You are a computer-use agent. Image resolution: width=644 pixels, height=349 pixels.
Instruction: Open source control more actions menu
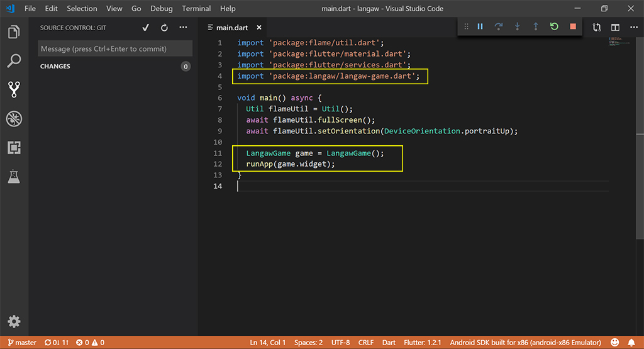coord(183,28)
